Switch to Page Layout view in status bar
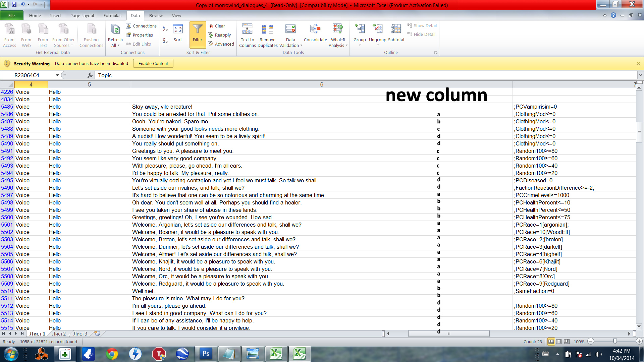Image resolution: width=644 pixels, height=362 pixels. [559, 342]
